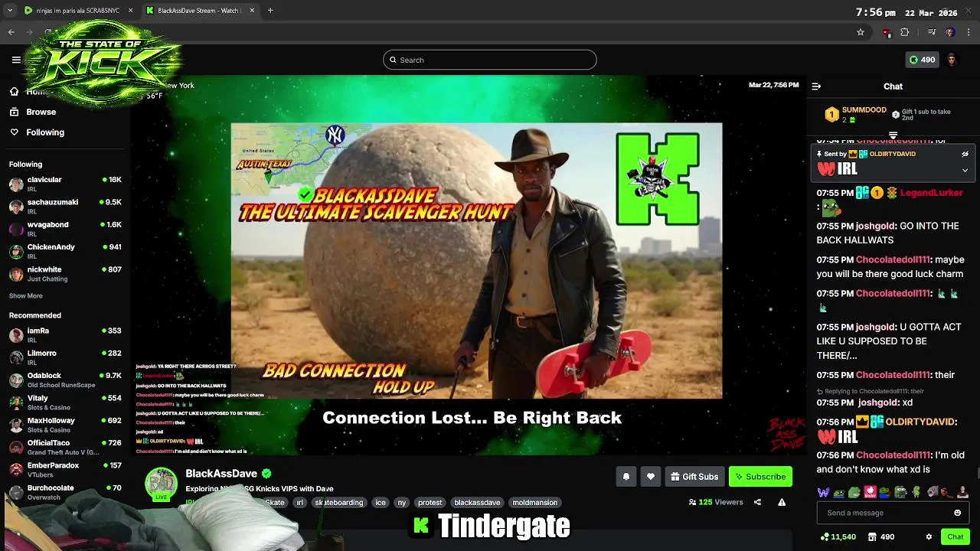
Task: Open the Kick shop icon showing 490
Action: point(880,536)
